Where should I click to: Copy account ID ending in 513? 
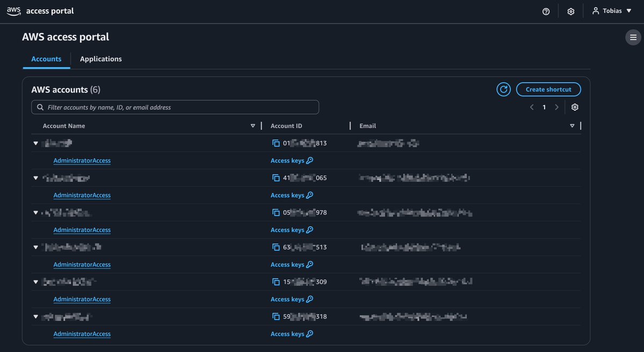(276, 247)
